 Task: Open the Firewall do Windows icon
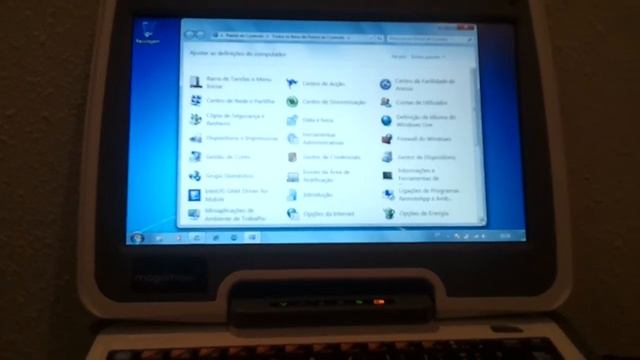pyautogui.click(x=387, y=139)
